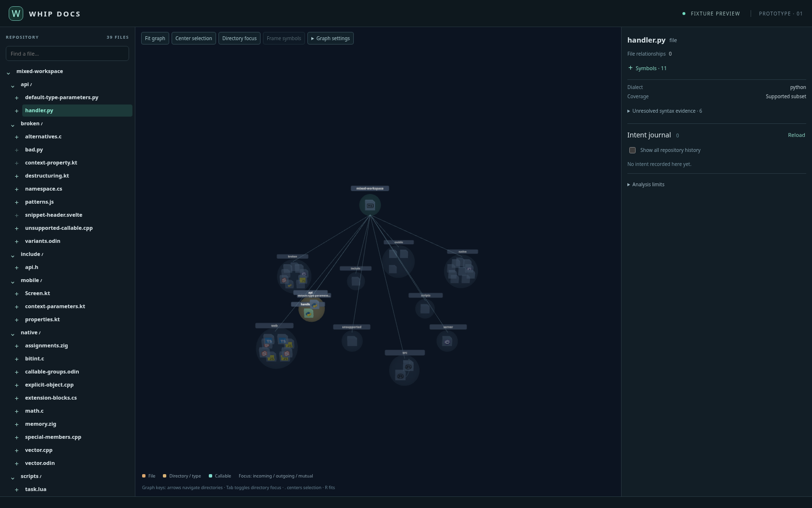Click the plus icon next to alternatives.c
Screen dimensions: 812x508
point(16,137)
